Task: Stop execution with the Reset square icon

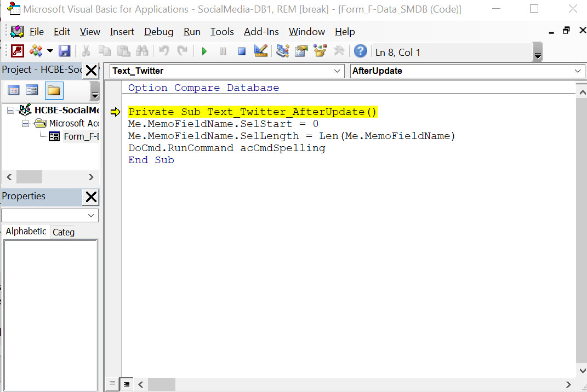Action: 242,51
